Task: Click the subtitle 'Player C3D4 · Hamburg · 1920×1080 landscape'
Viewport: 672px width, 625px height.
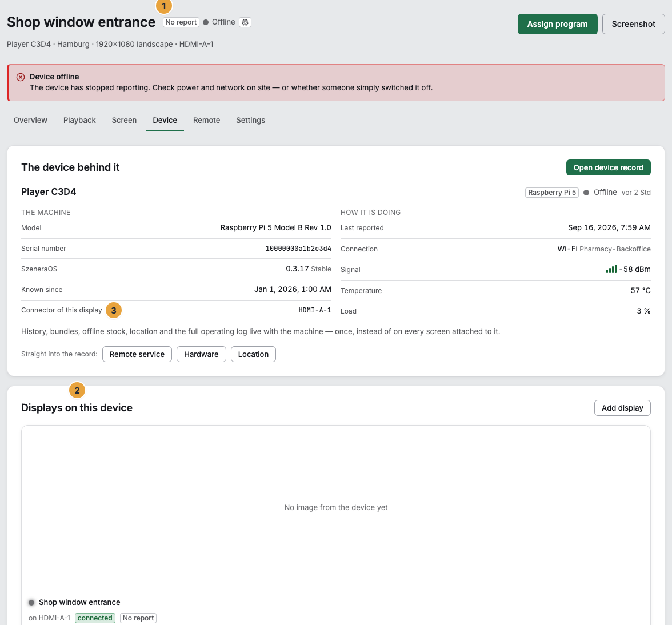Action: point(90,45)
